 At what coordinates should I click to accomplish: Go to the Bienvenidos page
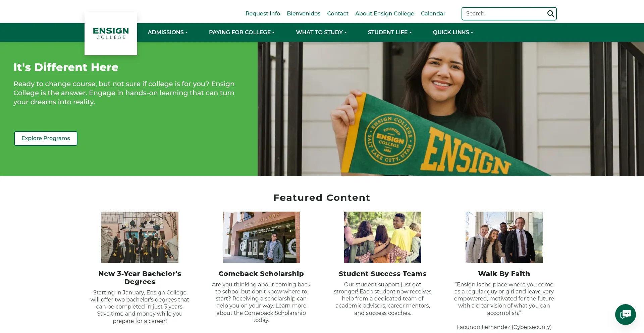click(x=304, y=14)
